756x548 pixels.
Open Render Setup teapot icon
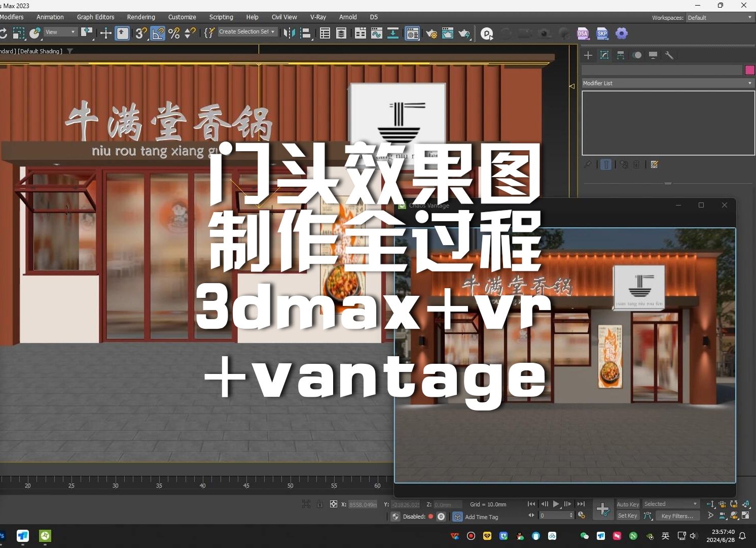click(x=431, y=33)
